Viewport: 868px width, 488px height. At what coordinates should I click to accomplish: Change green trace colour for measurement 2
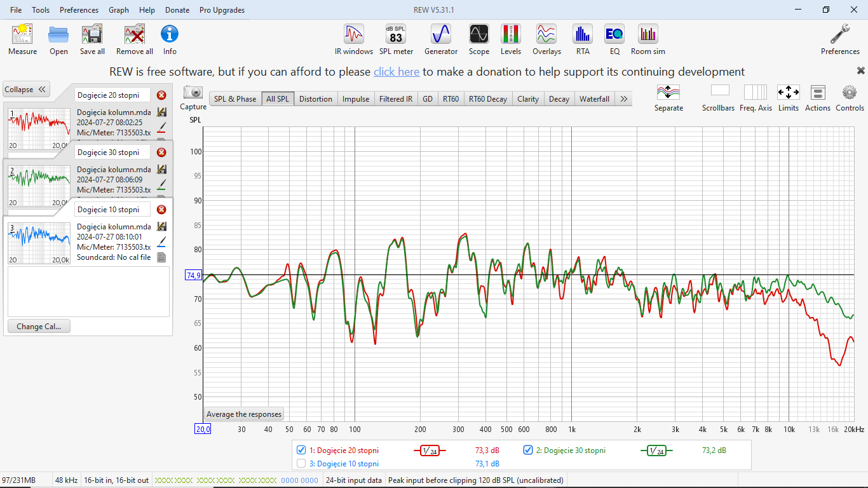pyautogui.click(x=161, y=186)
